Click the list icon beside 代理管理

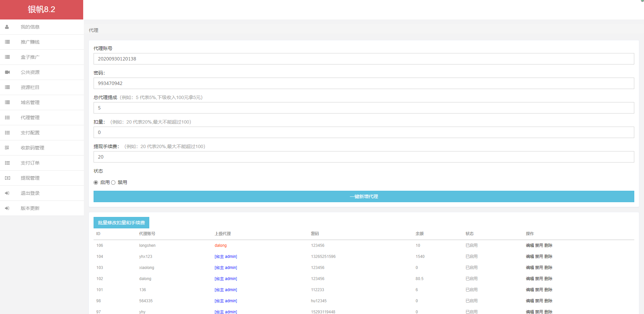(7, 118)
